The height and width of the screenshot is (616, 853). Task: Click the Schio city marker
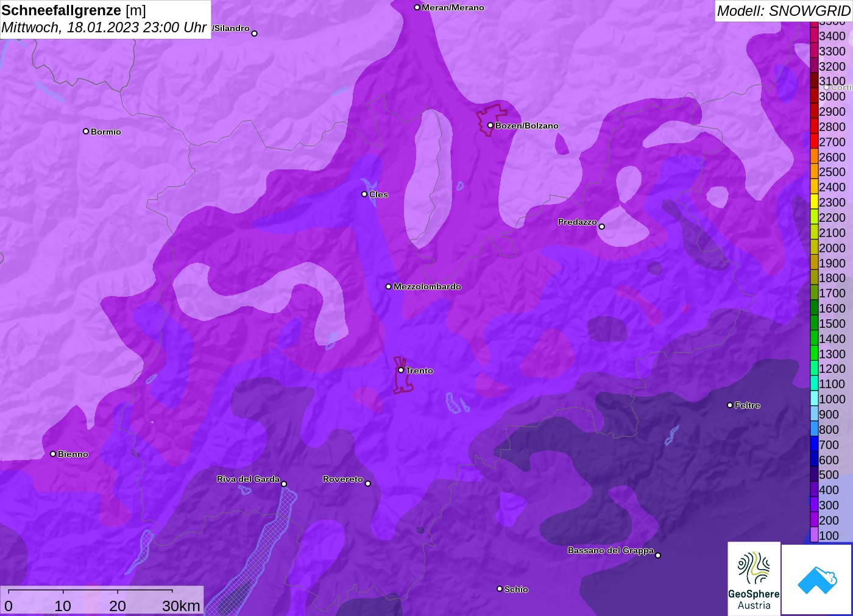tap(500, 589)
